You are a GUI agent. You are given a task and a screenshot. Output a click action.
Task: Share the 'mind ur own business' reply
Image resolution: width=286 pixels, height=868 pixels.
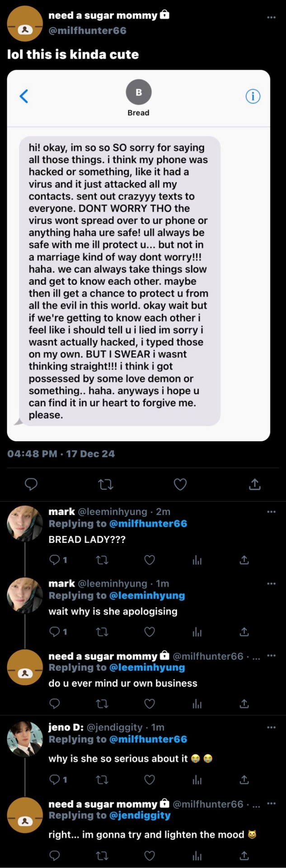pyautogui.click(x=244, y=703)
